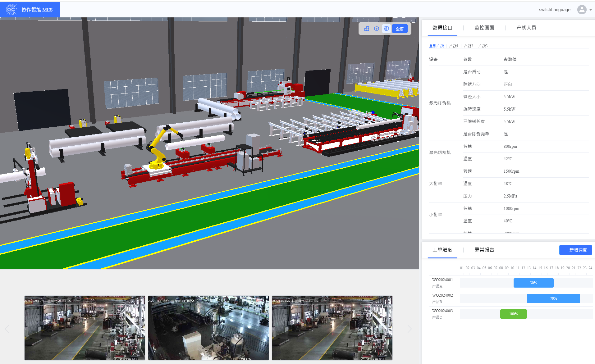This screenshot has height=364, width=595.
Task: Open the 产线人员 tab
Action: [x=526, y=28]
